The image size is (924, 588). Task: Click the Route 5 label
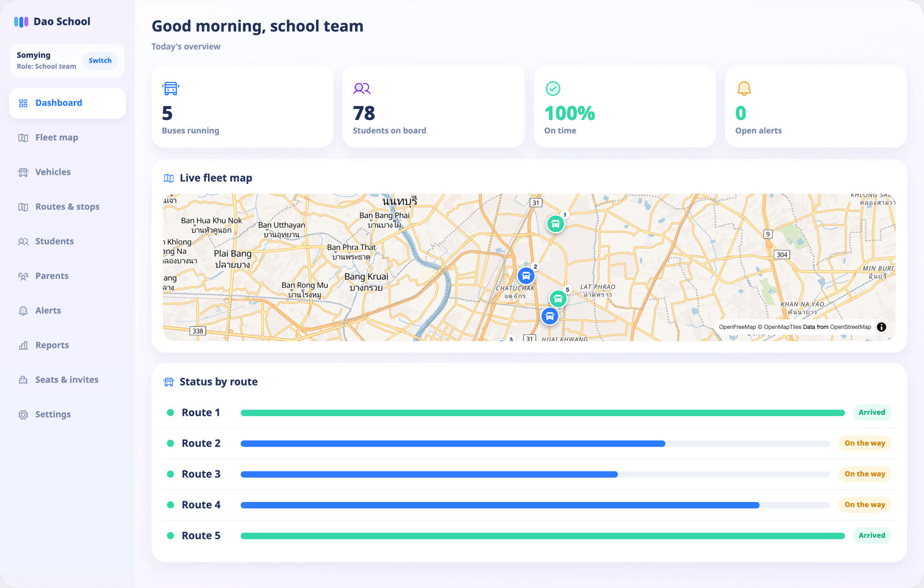click(201, 535)
